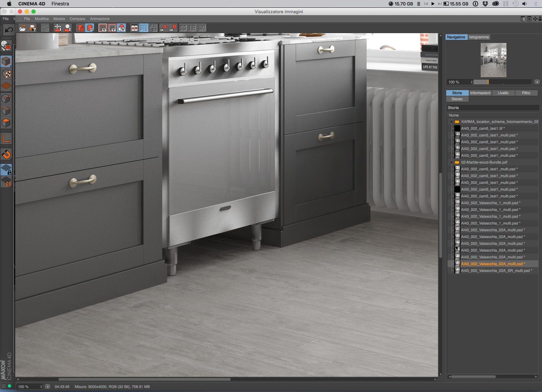The image size is (542, 392).
Task: Toggle the locked workplane grid icon
Action: (6, 169)
